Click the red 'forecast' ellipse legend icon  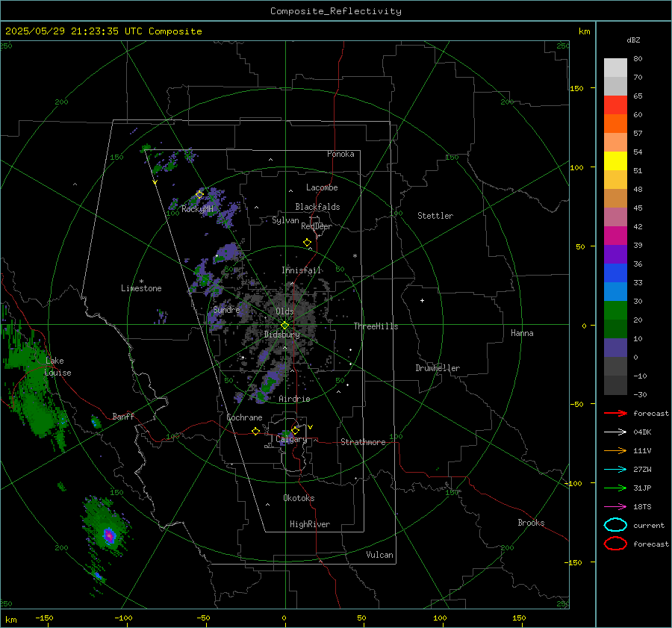click(x=615, y=544)
